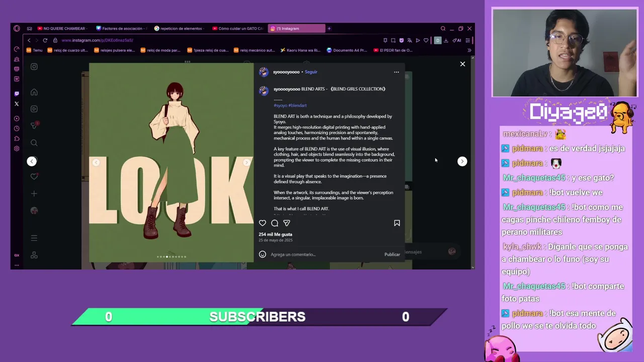644x362 pixels.
Task: Go back to the previous page
Action: pyautogui.click(x=29, y=40)
